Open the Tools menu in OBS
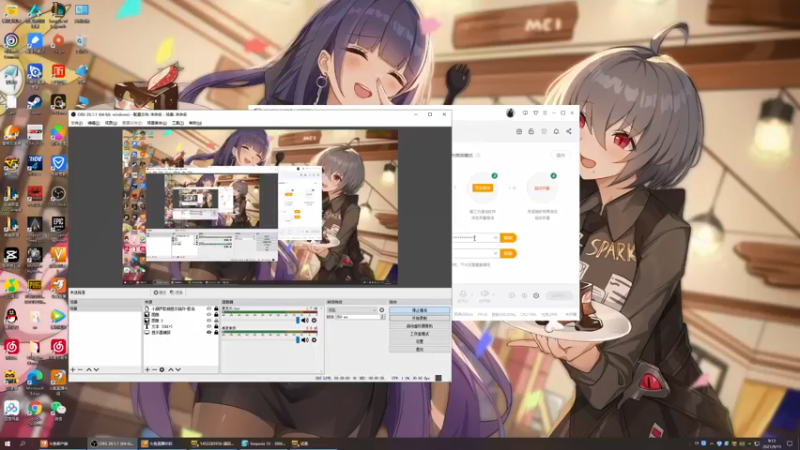The height and width of the screenshot is (450, 800). [178, 123]
